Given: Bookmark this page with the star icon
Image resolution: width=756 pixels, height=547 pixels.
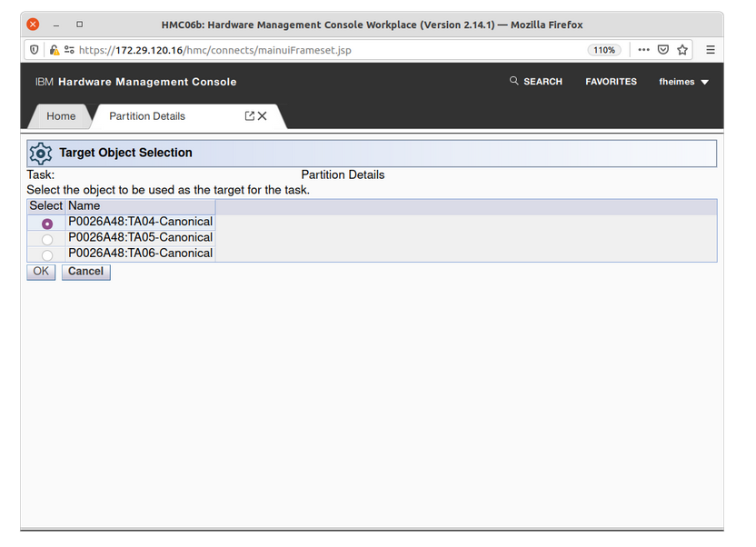Looking at the screenshot, I should click(x=682, y=50).
